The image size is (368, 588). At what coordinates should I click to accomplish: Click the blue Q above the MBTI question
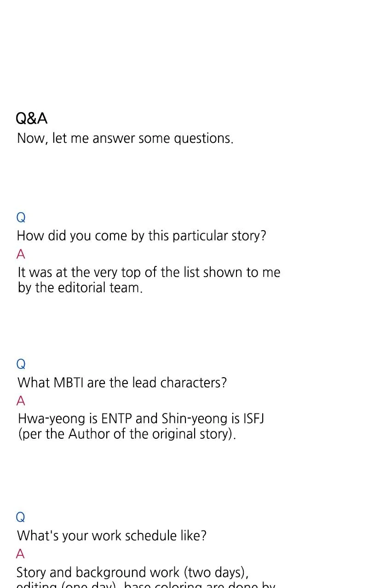pos(21,364)
